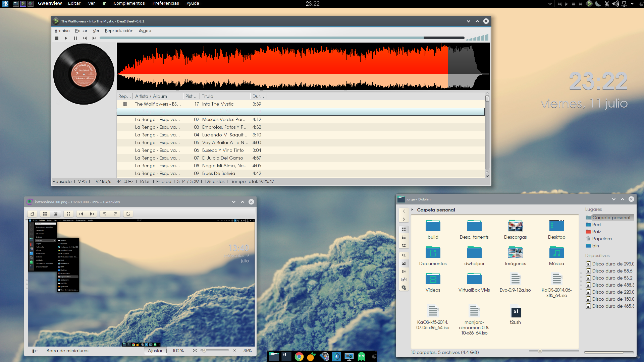Screen dimensions: 644x362
Task: Open DeaDBeeF Reproducción menu
Action: coord(119,31)
